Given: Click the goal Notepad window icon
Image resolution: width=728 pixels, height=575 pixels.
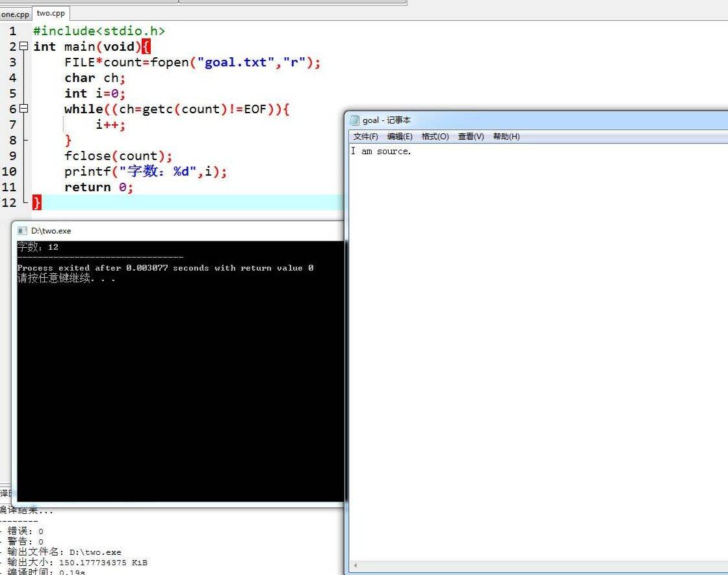Looking at the screenshot, I should tap(355, 120).
